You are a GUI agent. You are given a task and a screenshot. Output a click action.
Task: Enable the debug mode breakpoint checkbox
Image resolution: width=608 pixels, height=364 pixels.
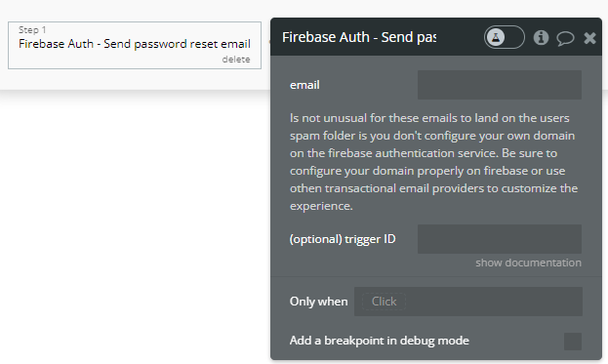tap(573, 342)
